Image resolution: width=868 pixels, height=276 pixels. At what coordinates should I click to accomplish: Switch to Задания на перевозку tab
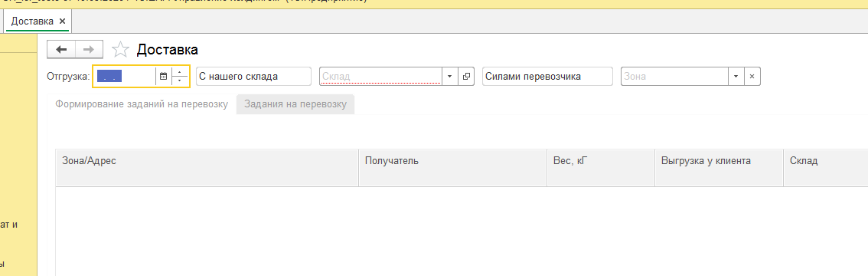[x=295, y=104]
